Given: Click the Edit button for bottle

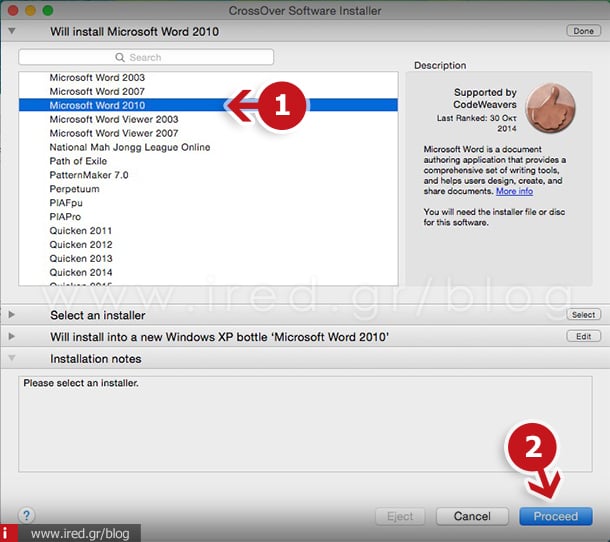Looking at the screenshot, I should click(x=583, y=337).
